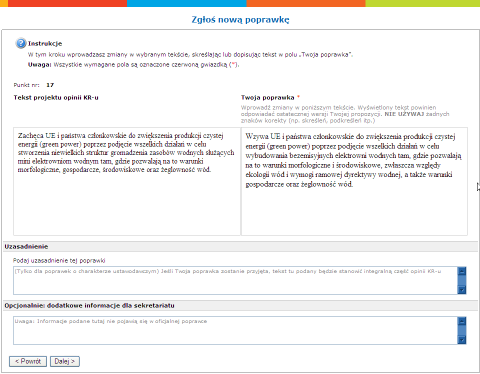This screenshot has height=374, width=480.
Task: Click the < Powrót button
Action: 28,361
